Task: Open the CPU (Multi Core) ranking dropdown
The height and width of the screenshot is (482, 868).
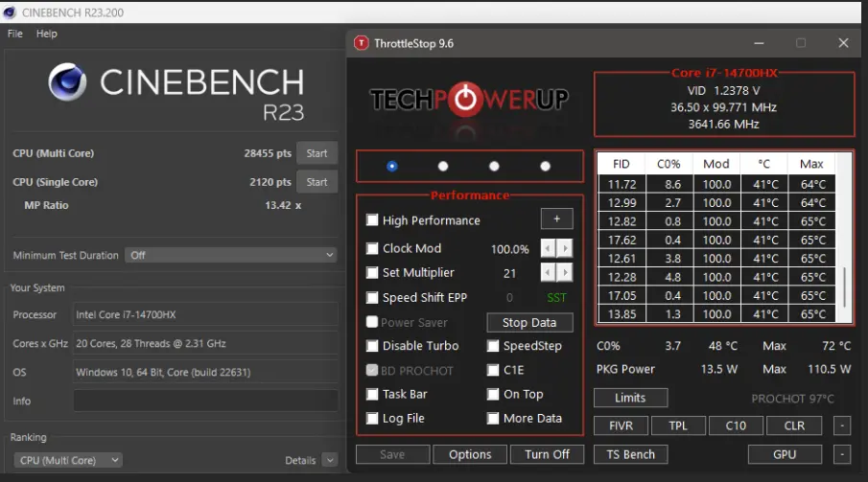Action: coord(68,460)
